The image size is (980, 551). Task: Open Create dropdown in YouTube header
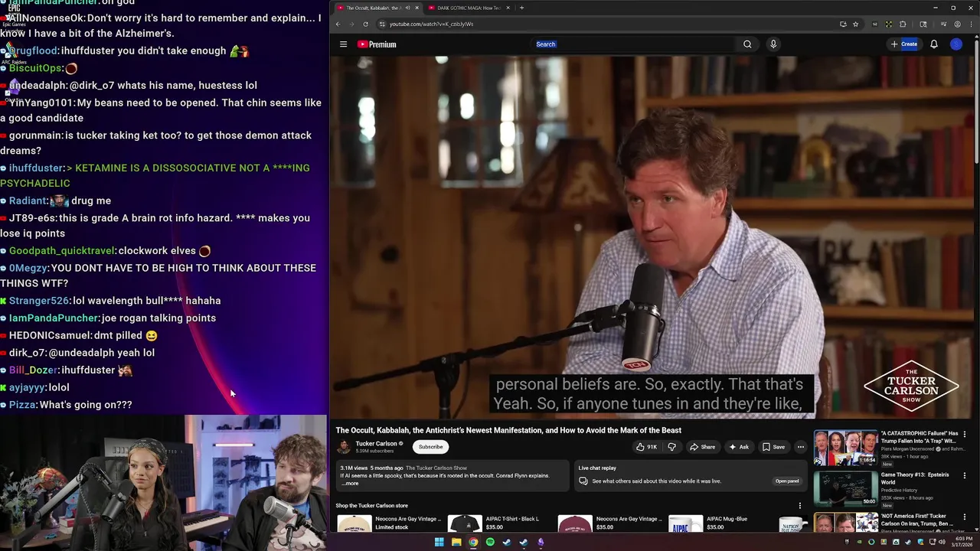click(904, 44)
